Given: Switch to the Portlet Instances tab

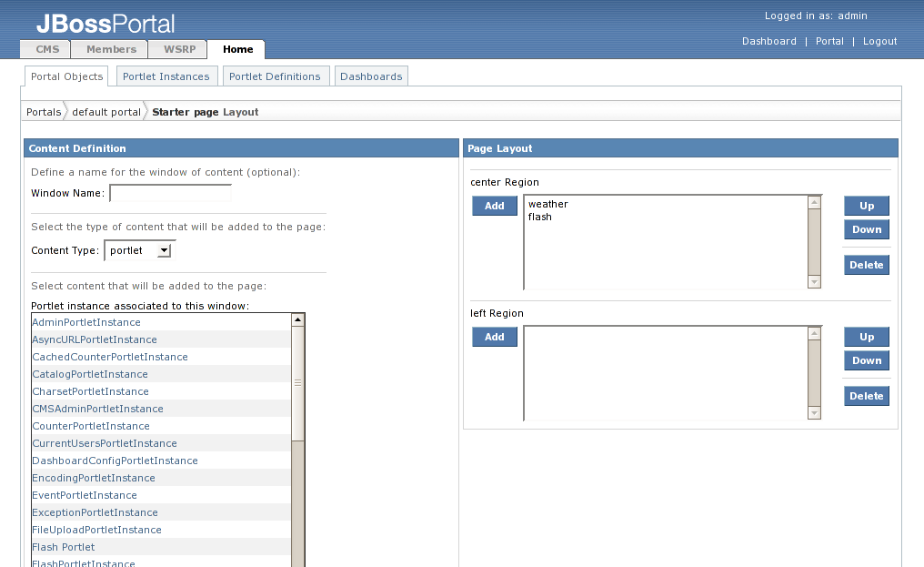Looking at the screenshot, I should (166, 76).
